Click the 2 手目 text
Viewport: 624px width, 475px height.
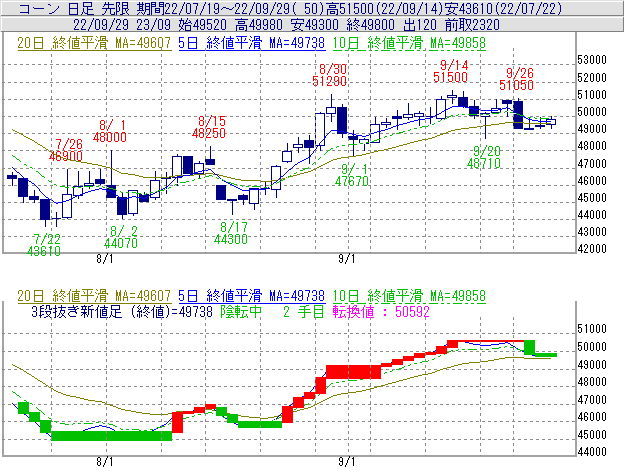(x=304, y=311)
